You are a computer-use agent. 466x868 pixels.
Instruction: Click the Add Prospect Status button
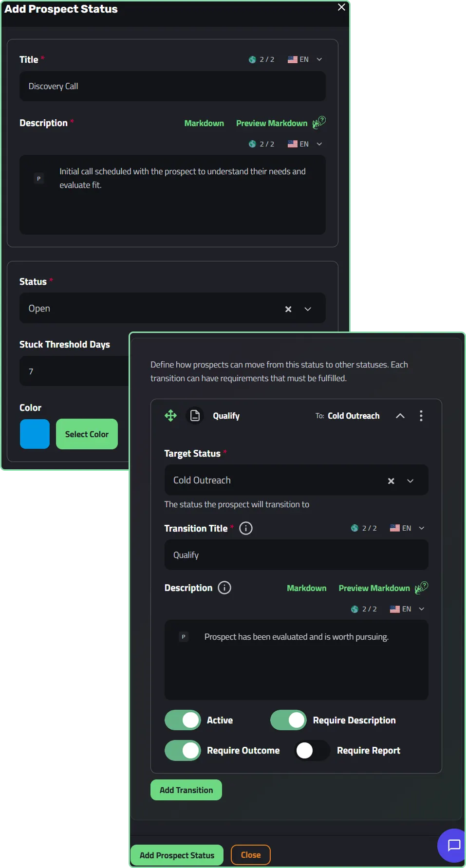[x=177, y=855]
